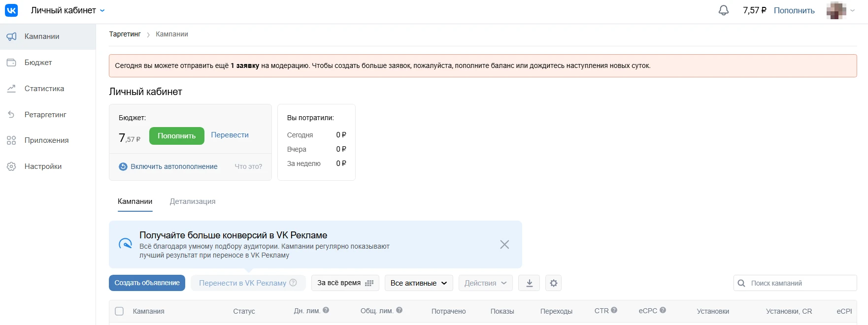The height and width of the screenshot is (325, 868).
Task: Click the Перевести link
Action: (230, 135)
